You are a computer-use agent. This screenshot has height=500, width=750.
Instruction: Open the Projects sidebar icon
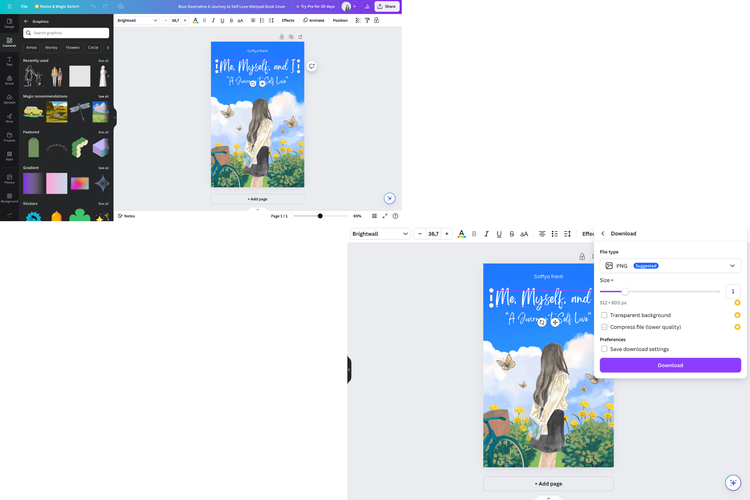9,139
